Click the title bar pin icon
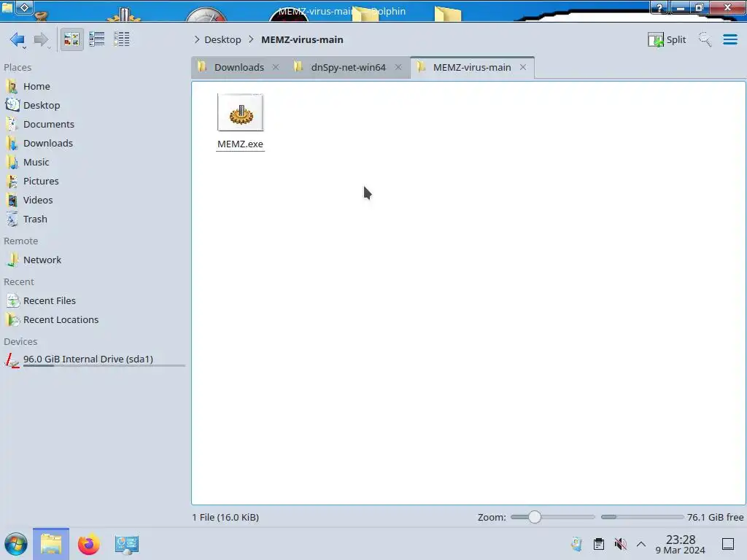This screenshot has height=560, width=747. point(24,7)
